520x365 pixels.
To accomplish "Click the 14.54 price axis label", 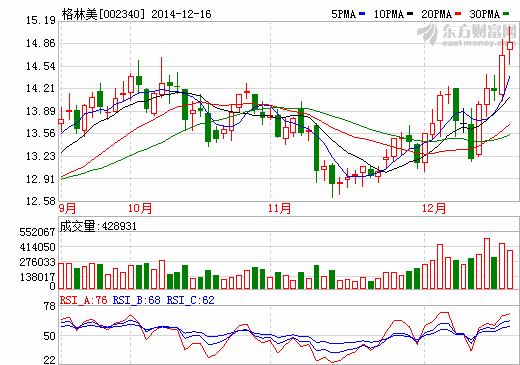I will click(41, 66).
